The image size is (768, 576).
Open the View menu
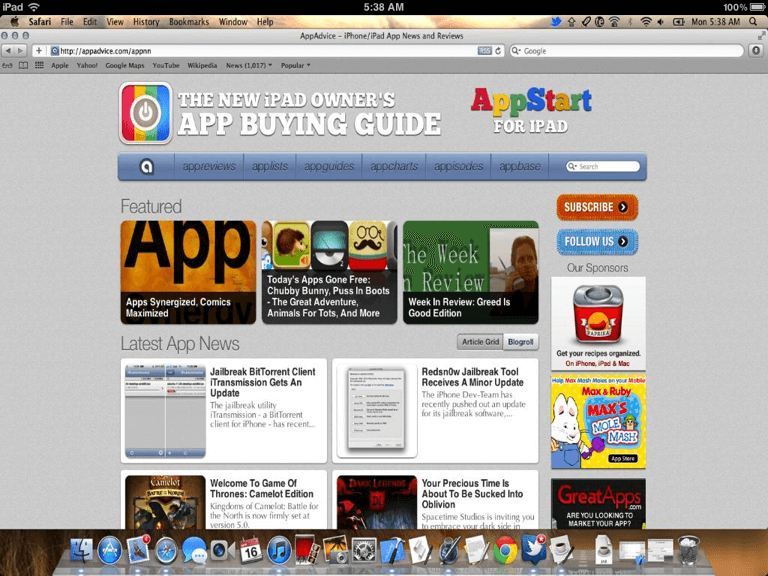click(x=115, y=22)
